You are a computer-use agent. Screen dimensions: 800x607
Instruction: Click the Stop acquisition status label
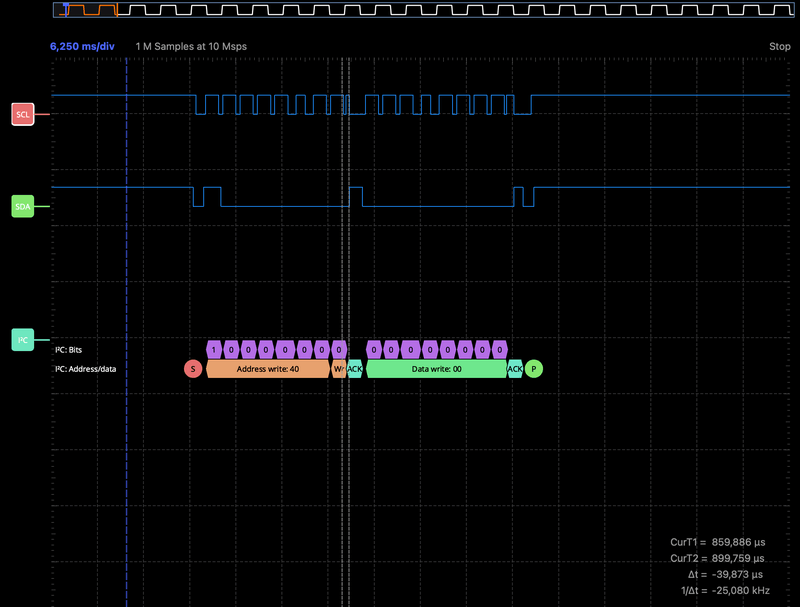point(780,46)
